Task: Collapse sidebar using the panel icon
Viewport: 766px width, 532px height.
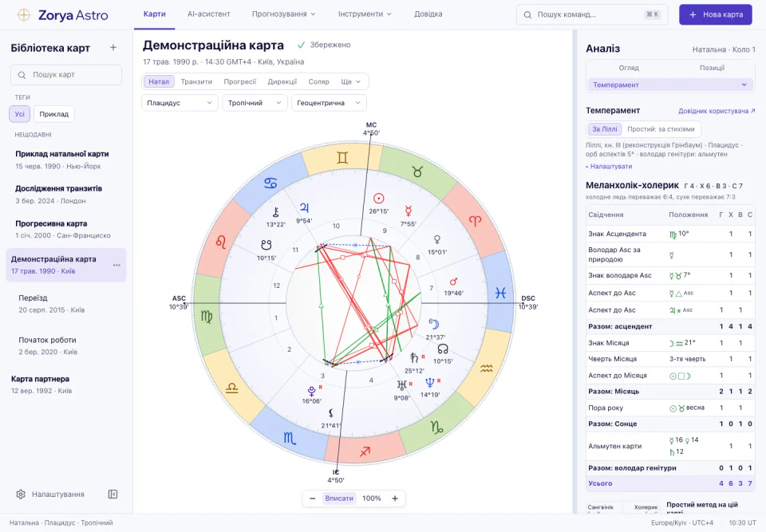Action: click(113, 495)
